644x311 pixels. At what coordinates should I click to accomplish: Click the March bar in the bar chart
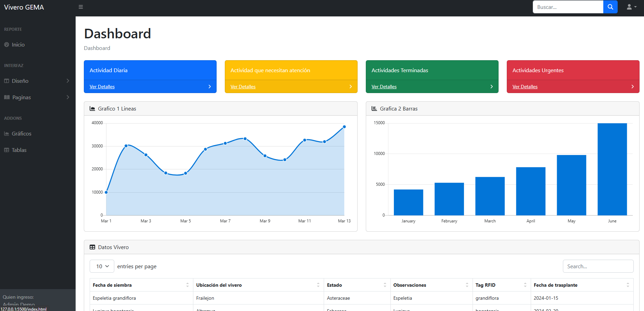[x=490, y=196]
